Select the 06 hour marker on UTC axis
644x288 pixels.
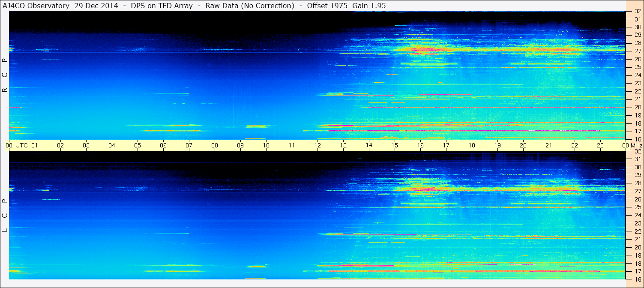click(163, 145)
